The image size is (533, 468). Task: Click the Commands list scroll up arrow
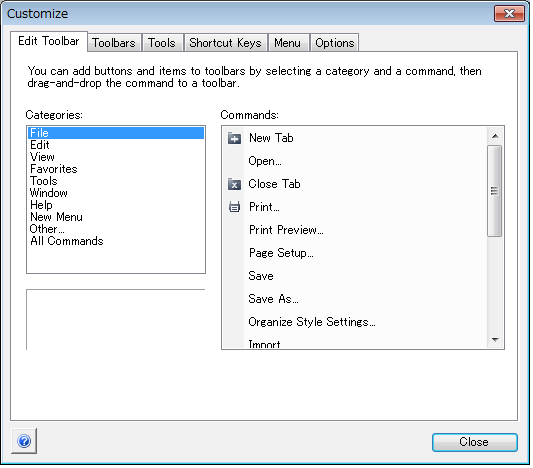[495, 136]
